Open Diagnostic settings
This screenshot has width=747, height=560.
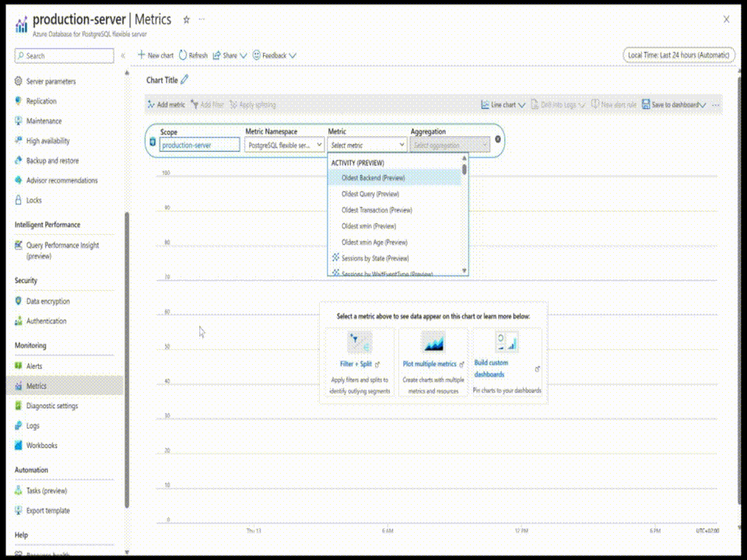pos(52,406)
